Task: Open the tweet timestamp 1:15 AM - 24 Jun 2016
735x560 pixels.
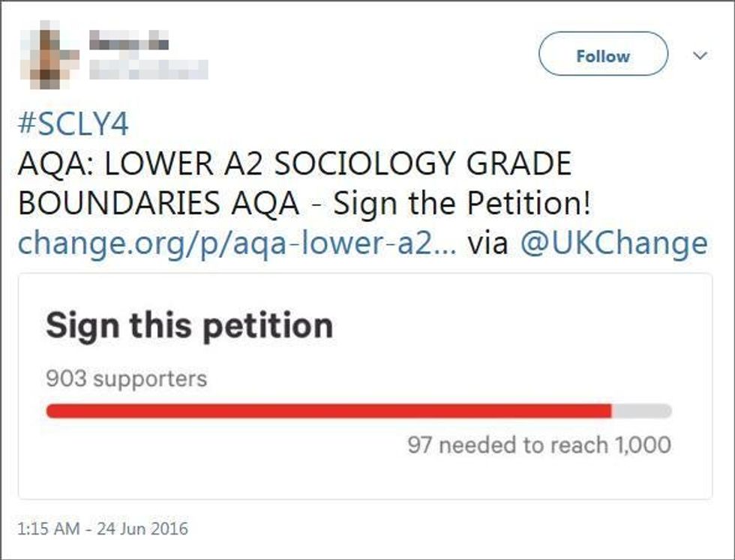Action: [103, 529]
